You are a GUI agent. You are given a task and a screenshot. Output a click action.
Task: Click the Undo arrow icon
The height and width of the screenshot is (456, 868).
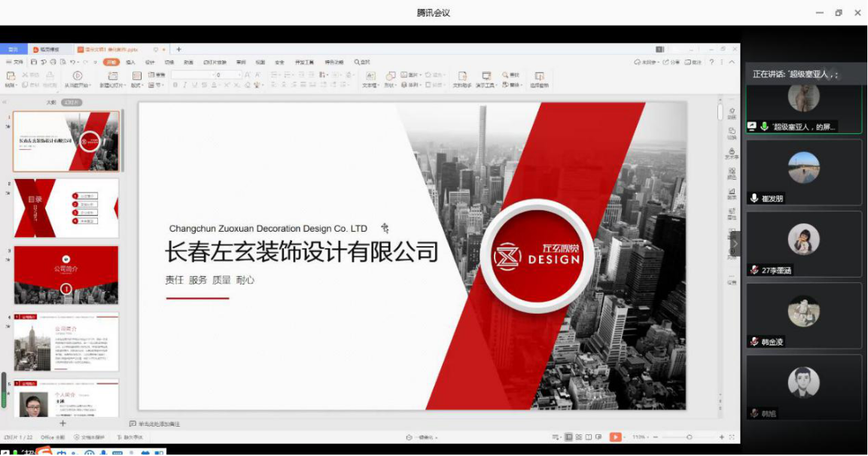(x=72, y=62)
